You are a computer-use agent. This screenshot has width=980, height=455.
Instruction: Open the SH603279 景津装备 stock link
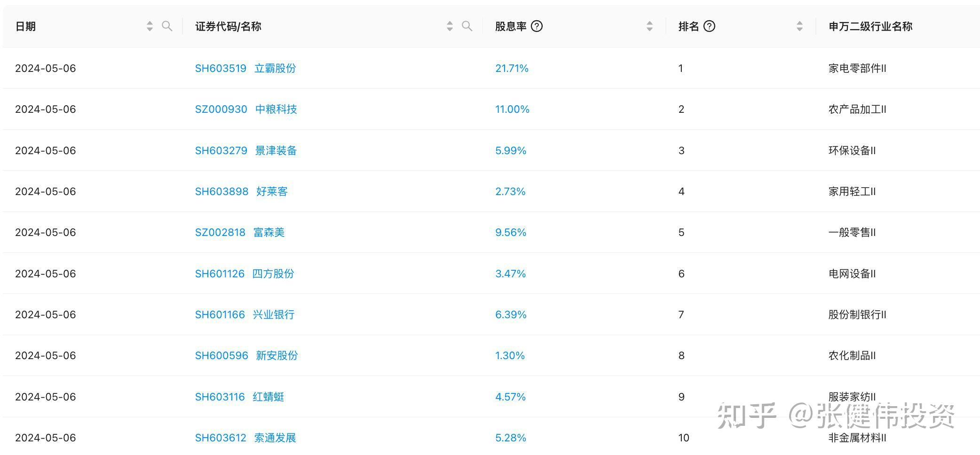point(246,150)
